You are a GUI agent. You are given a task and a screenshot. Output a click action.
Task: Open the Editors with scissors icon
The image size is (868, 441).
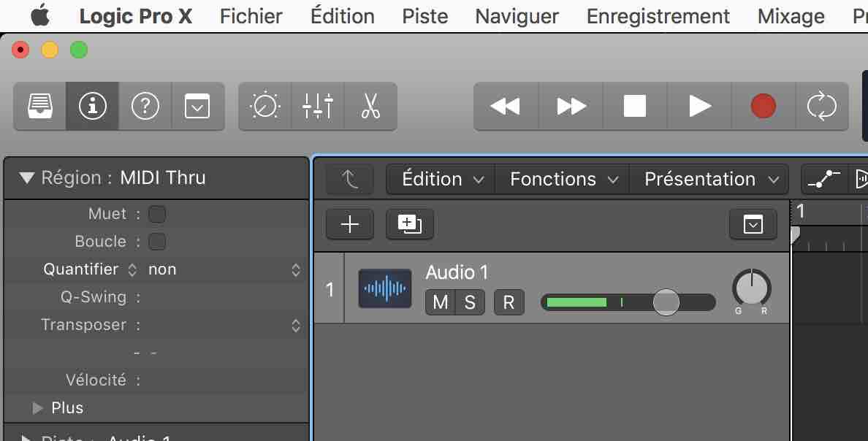(x=370, y=107)
